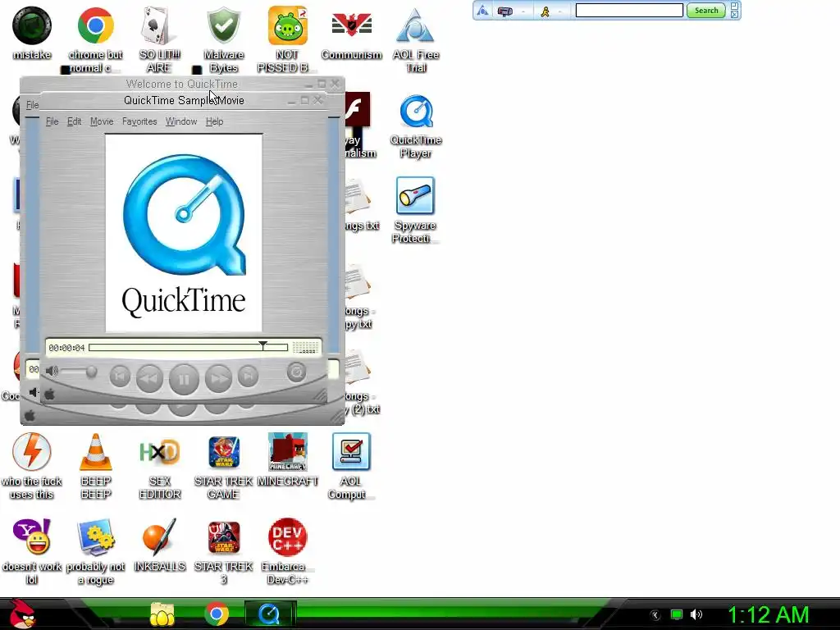Screen dimensions: 840x630
Task: Select the 'probably not a rogue' icon
Action: click(x=95, y=550)
